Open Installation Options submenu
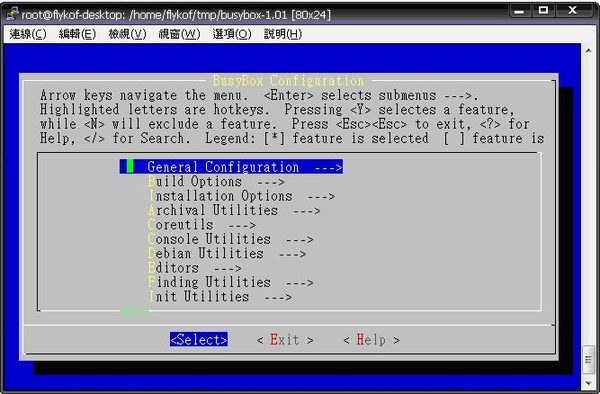The width and height of the screenshot is (600, 394). 241,196
